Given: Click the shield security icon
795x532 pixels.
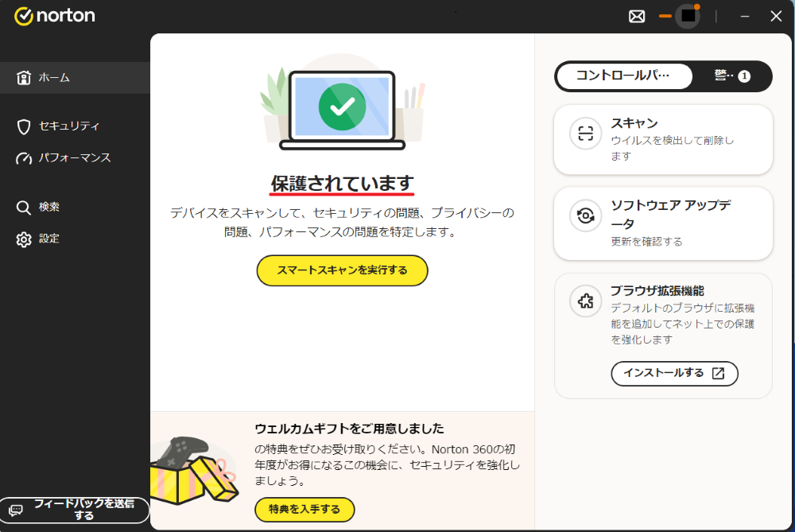Looking at the screenshot, I should click(x=23, y=126).
